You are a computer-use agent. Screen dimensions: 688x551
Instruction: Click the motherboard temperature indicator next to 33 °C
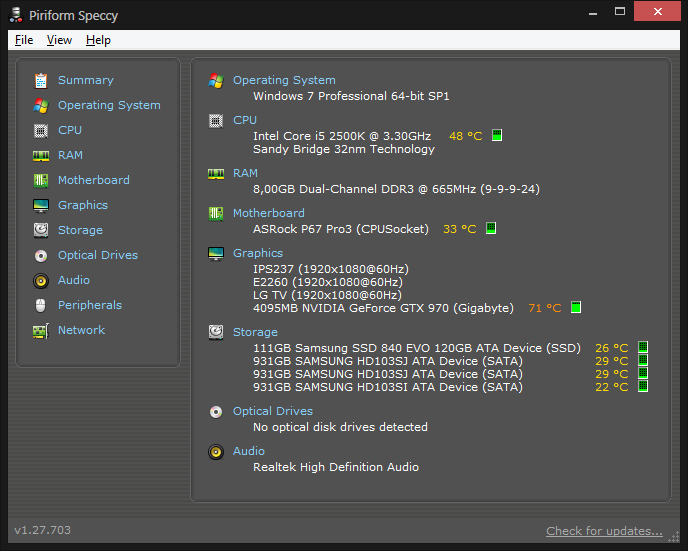(x=491, y=228)
